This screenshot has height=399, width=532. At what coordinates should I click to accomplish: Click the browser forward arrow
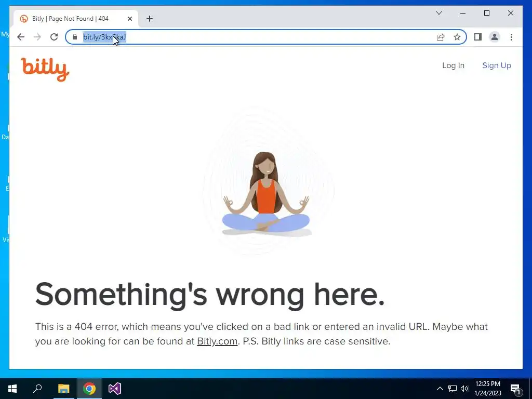point(37,37)
